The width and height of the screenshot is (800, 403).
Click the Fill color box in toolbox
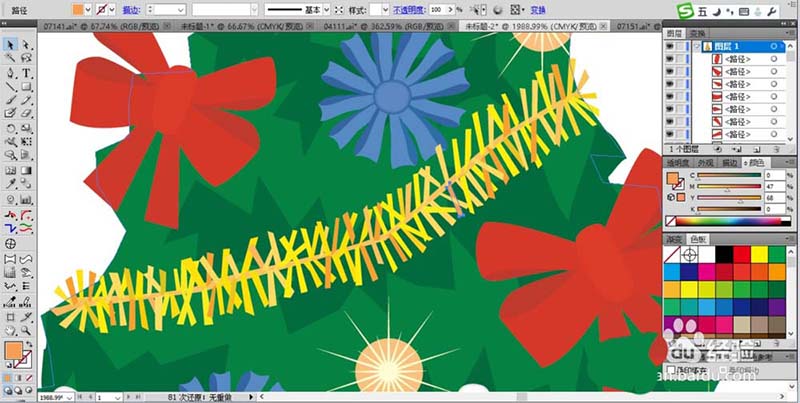[x=14, y=350]
